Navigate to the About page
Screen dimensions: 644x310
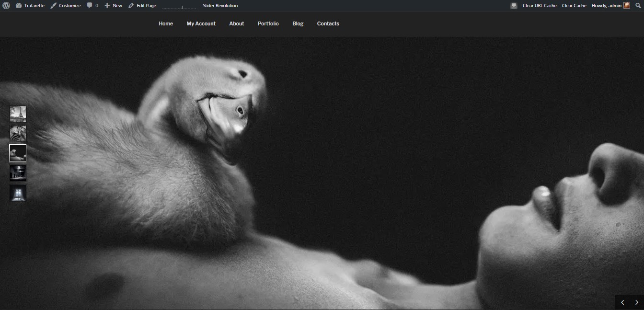click(x=237, y=23)
